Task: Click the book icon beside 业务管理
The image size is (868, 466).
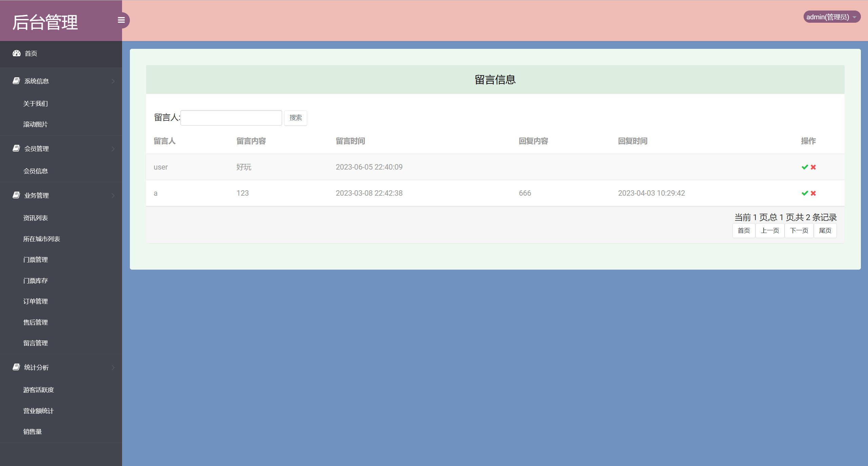Action: pos(16,195)
